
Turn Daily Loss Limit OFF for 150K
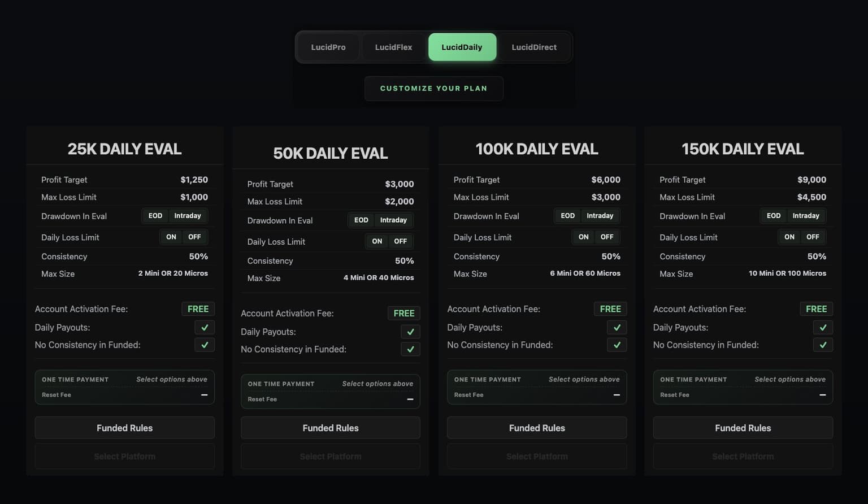point(813,237)
